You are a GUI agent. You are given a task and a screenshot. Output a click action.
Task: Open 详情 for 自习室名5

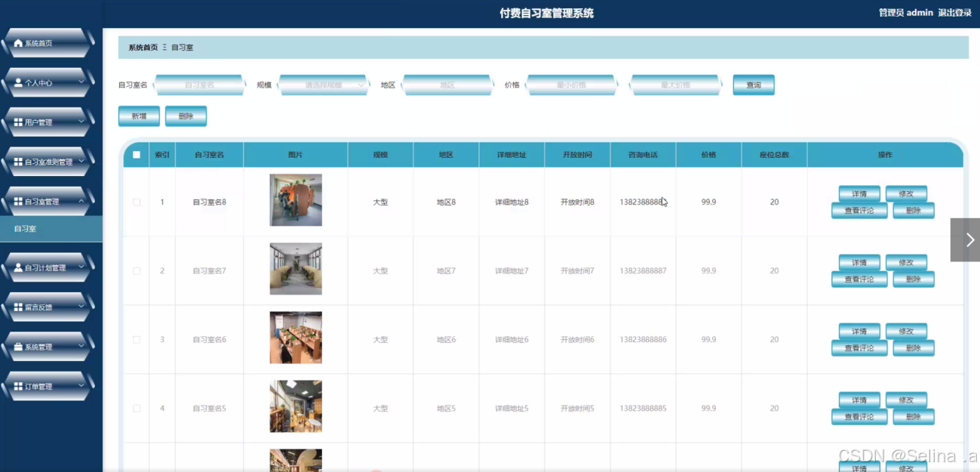tap(859, 400)
